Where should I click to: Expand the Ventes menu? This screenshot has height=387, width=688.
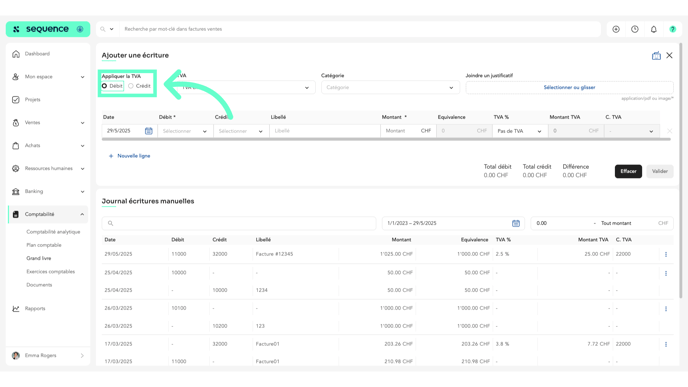[x=48, y=123]
